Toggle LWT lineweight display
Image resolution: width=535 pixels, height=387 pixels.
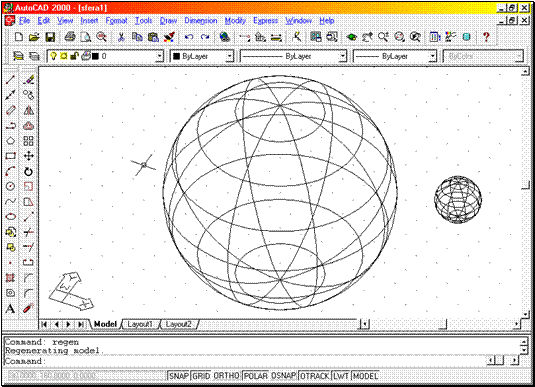click(341, 376)
